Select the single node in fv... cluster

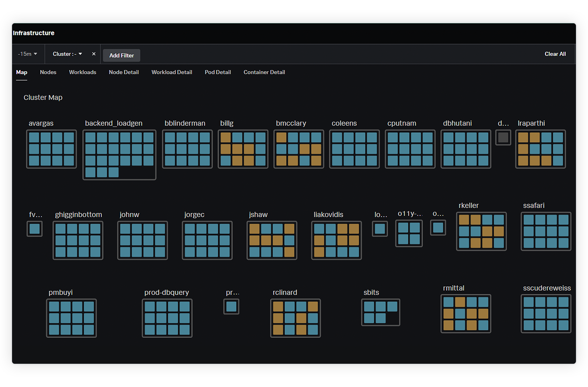[x=34, y=229]
